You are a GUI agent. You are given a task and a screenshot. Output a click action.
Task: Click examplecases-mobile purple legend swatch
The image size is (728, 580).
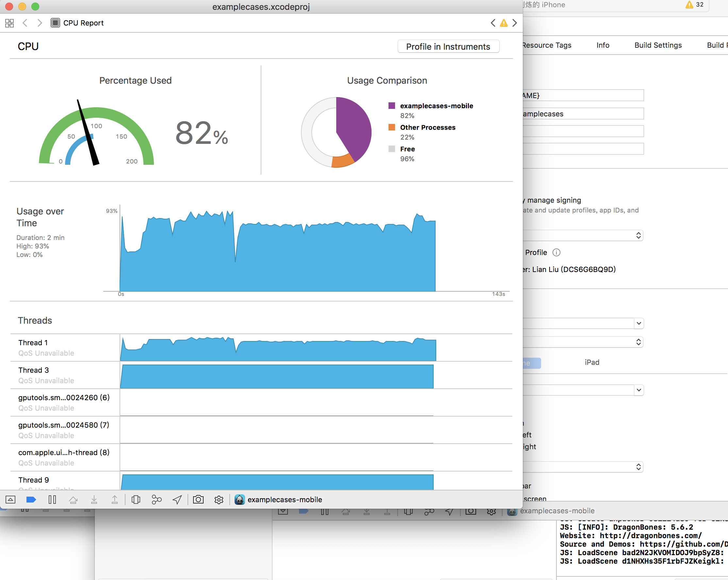[x=392, y=106]
